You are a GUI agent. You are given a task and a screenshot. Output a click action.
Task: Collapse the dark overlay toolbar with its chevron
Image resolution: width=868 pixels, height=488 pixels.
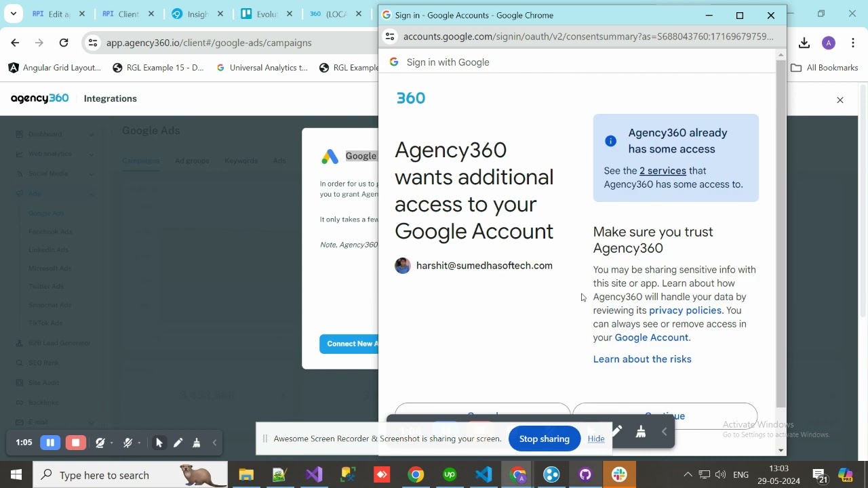tap(665, 431)
